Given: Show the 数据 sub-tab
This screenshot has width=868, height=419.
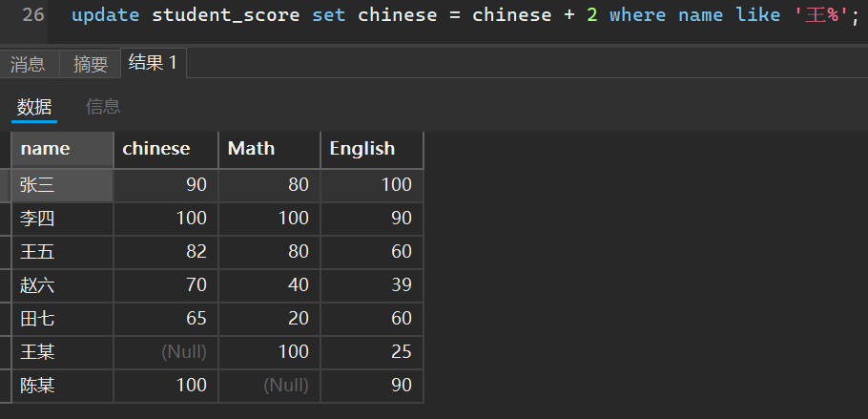Looking at the screenshot, I should [34, 106].
